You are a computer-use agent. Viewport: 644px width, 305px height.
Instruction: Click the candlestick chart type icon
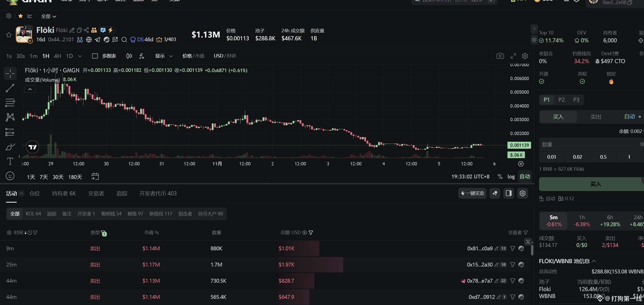129,56
